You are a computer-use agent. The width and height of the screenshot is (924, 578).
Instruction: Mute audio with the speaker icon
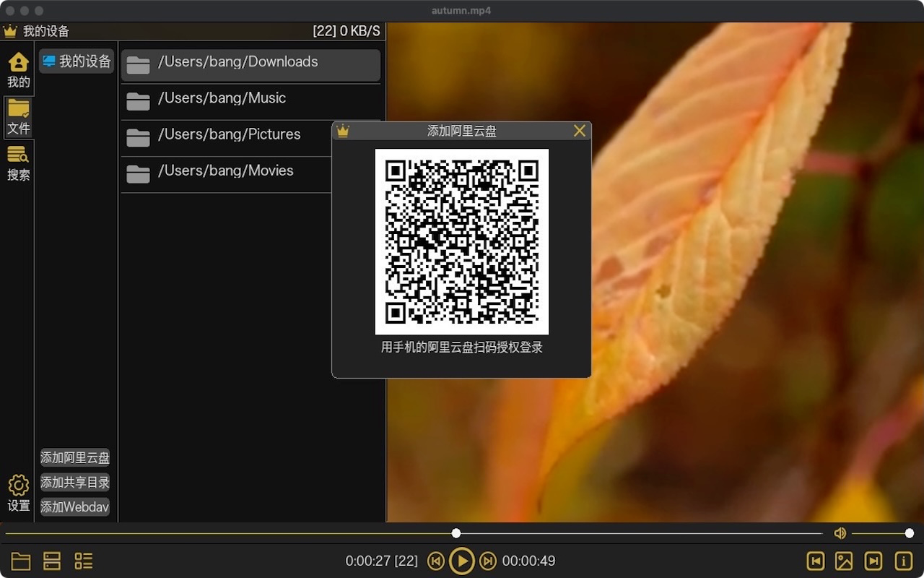pos(840,533)
